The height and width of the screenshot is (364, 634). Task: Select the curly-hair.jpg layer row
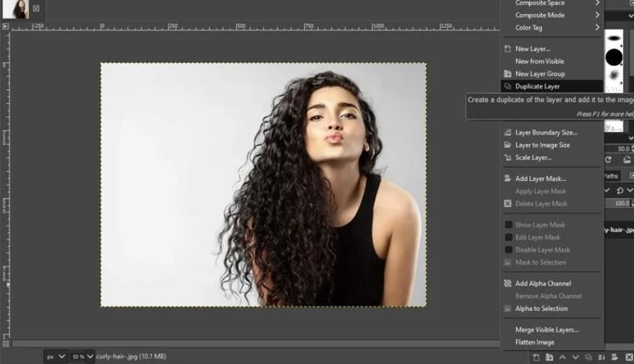click(619, 229)
